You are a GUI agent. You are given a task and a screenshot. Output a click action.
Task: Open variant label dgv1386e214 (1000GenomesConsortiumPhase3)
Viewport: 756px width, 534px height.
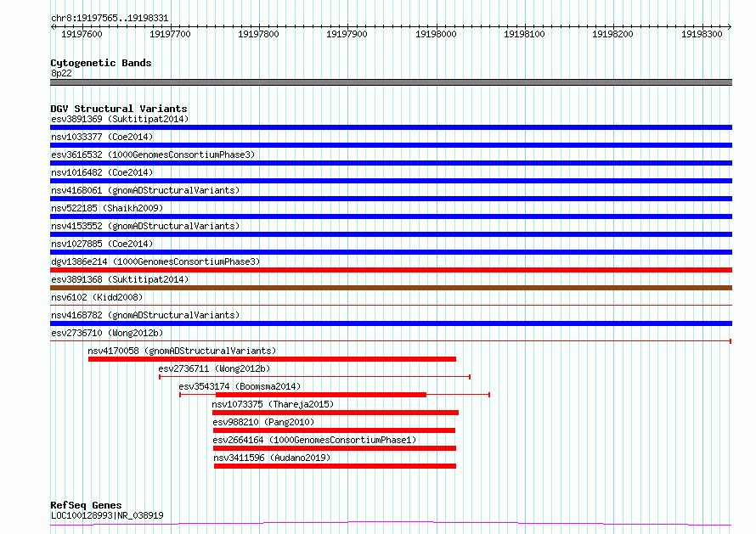point(155,261)
